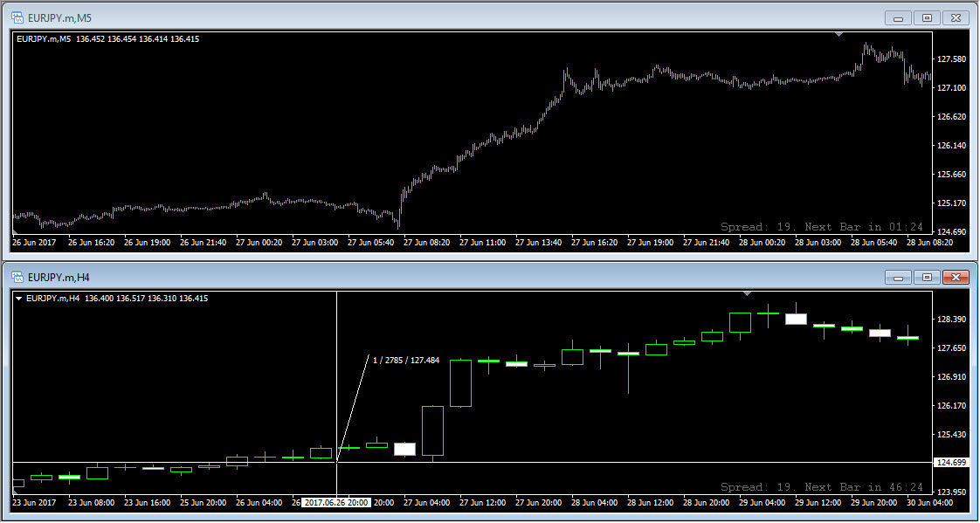Viewport: 980px width, 523px height.
Task: Click time label 27 Jun 12:00
Action: click(482, 502)
